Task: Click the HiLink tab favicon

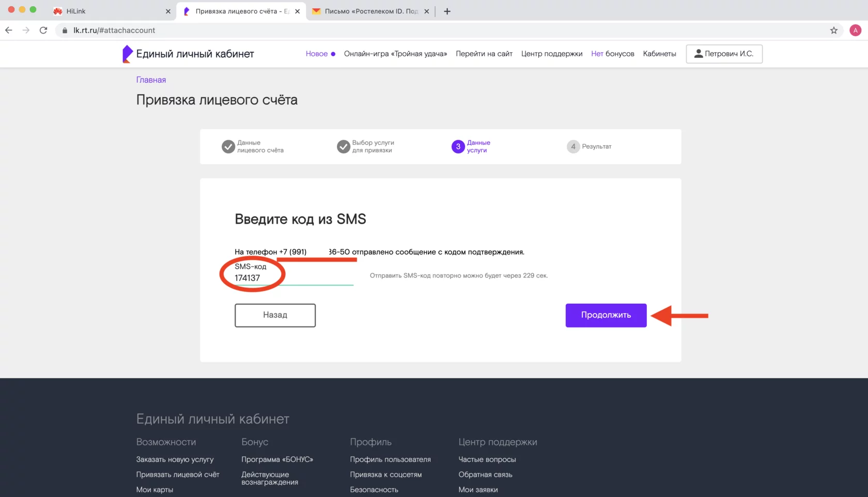Action: [x=57, y=11]
